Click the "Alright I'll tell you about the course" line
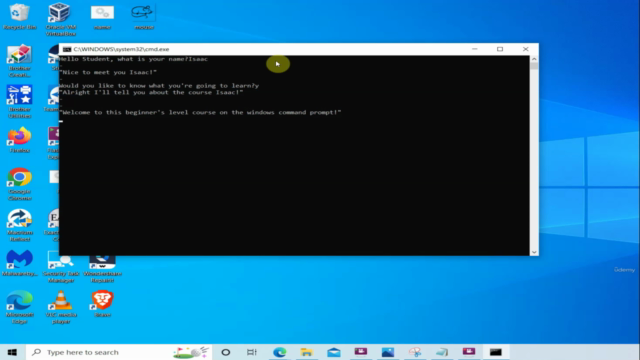The height and width of the screenshot is (360, 640). pos(151,92)
